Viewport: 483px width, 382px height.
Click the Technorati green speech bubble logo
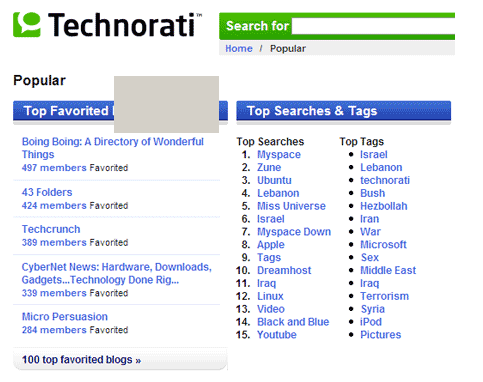(x=27, y=24)
